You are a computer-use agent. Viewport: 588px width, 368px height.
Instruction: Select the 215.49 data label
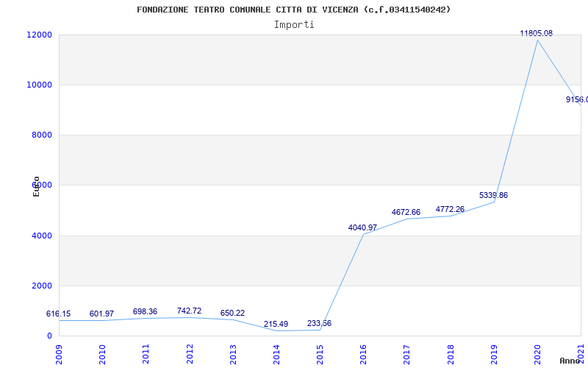[276, 324]
